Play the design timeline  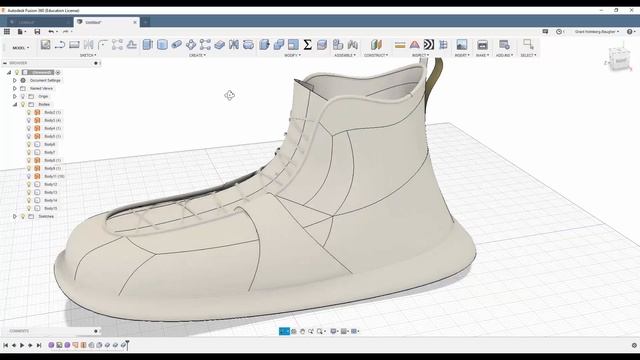(x=22, y=345)
